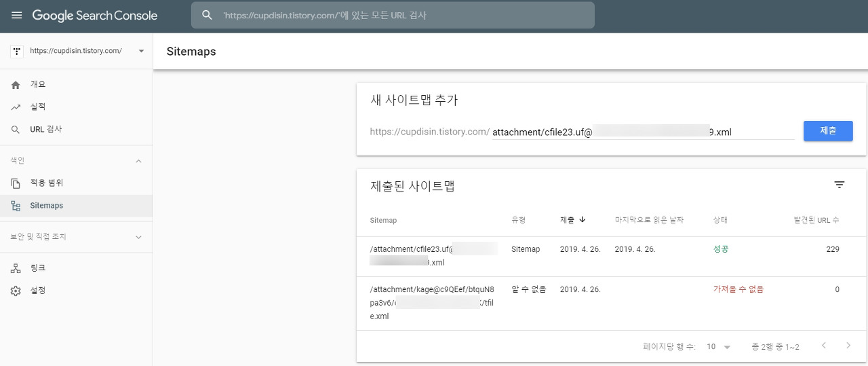Click the 229 discovered URLs value
The width and height of the screenshot is (868, 366).
(x=833, y=249)
